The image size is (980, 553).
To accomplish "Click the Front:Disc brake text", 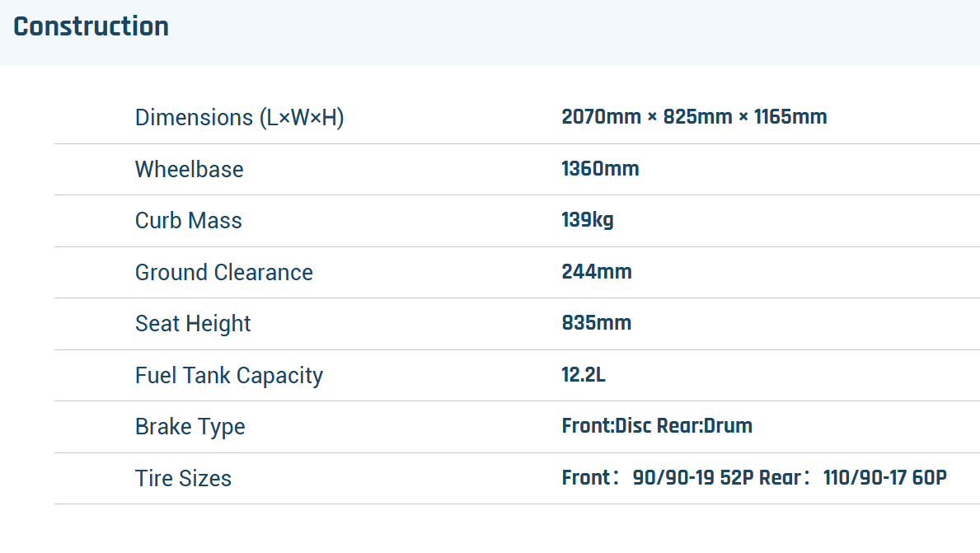I will (607, 427).
